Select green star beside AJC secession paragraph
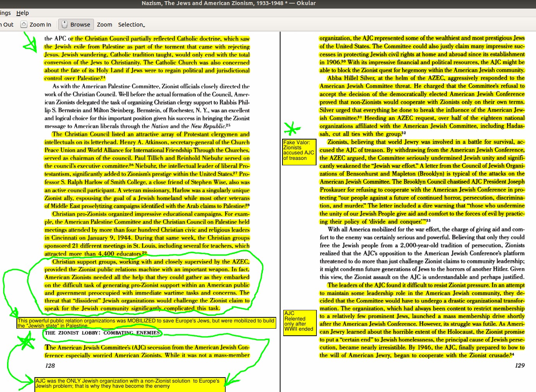Image resolution: width=536 pixels, height=392 pixels. point(26,341)
